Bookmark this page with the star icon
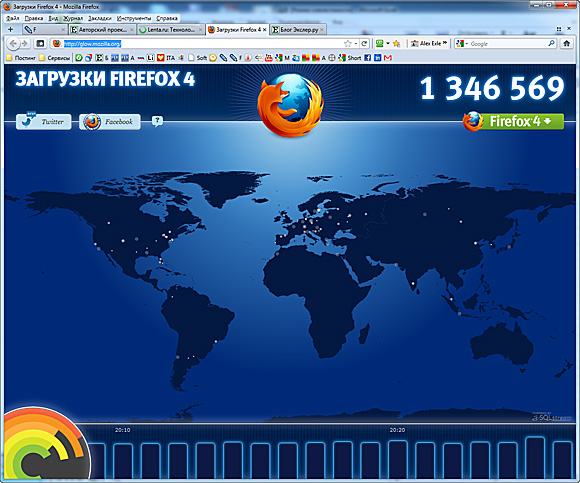The height and width of the screenshot is (483, 580). click(347, 44)
